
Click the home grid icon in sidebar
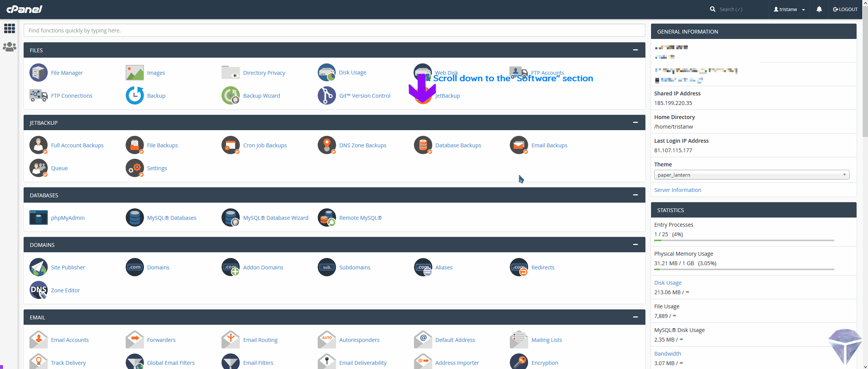tap(9, 28)
